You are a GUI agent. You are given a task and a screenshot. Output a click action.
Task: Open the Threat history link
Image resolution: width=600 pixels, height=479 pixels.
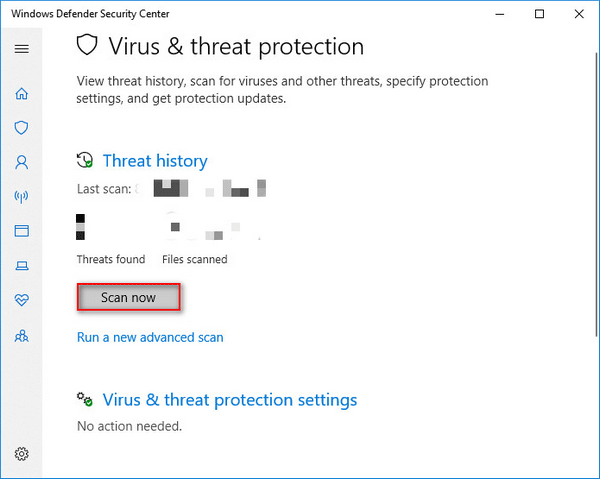[155, 161]
